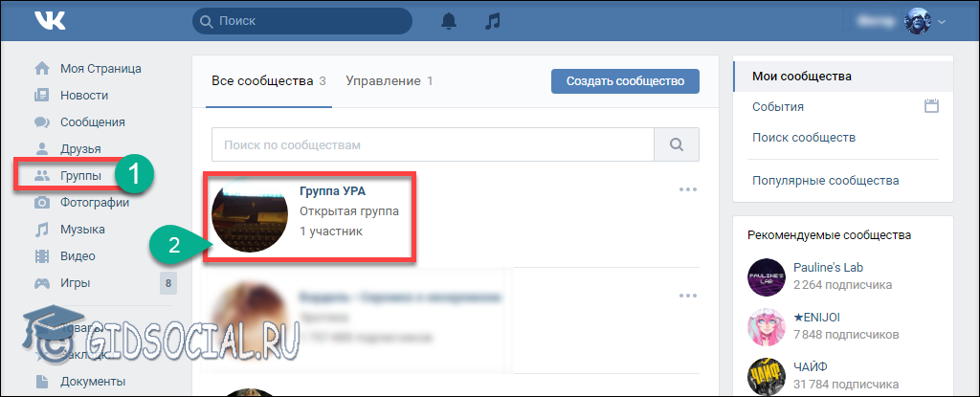Focus the Поиск по сообществам field
Viewport: 980px width, 397px height.
pos(433,145)
